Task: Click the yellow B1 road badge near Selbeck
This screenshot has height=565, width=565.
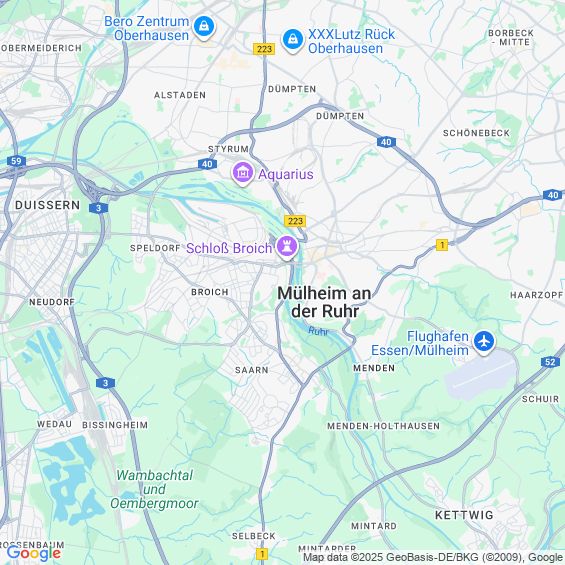Action: tap(262, 553)
